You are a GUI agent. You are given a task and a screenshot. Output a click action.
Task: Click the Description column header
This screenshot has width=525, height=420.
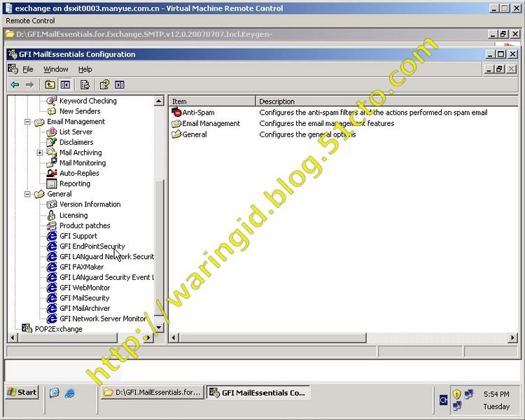coord(277,101)
